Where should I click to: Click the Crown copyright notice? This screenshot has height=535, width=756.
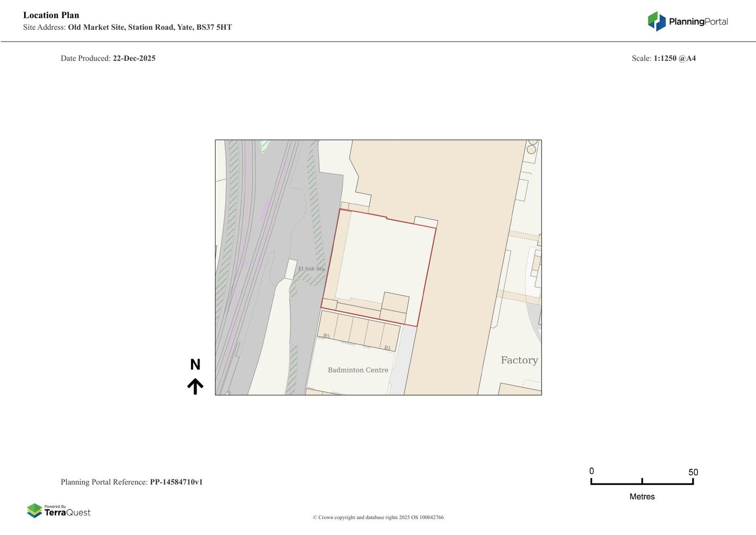click(x=378, y=517)
